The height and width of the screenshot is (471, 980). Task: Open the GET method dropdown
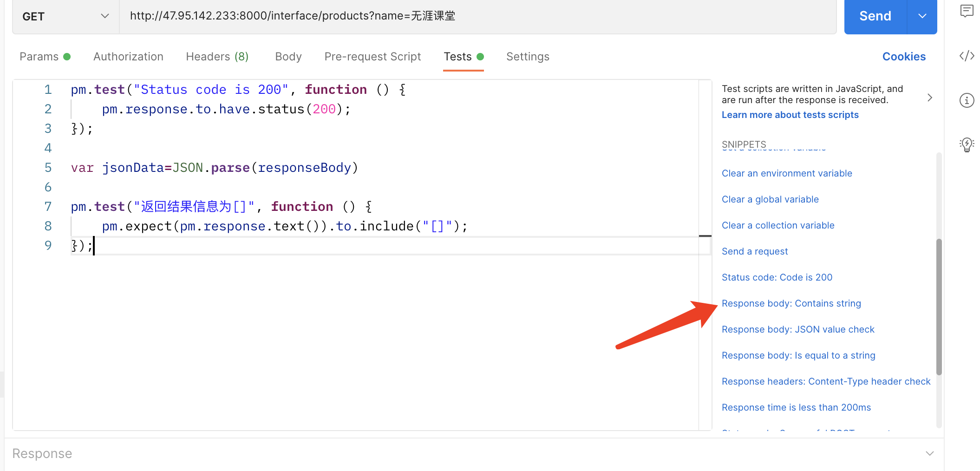pos(65,16)
